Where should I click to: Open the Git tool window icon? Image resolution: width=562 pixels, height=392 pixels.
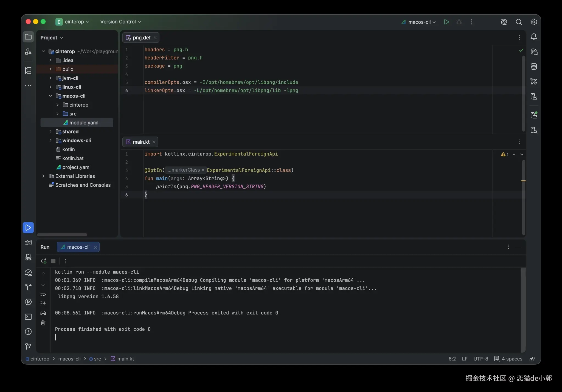tap(28, 346)
